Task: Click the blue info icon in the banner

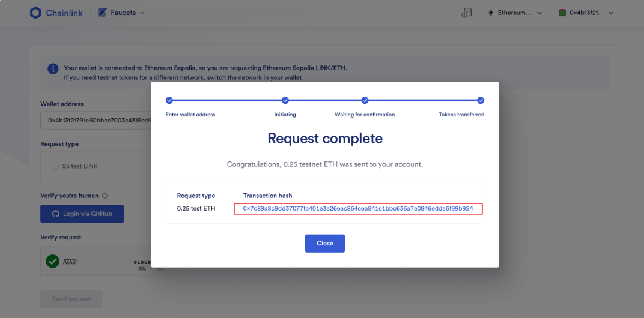Action: (x=53, y=68)
